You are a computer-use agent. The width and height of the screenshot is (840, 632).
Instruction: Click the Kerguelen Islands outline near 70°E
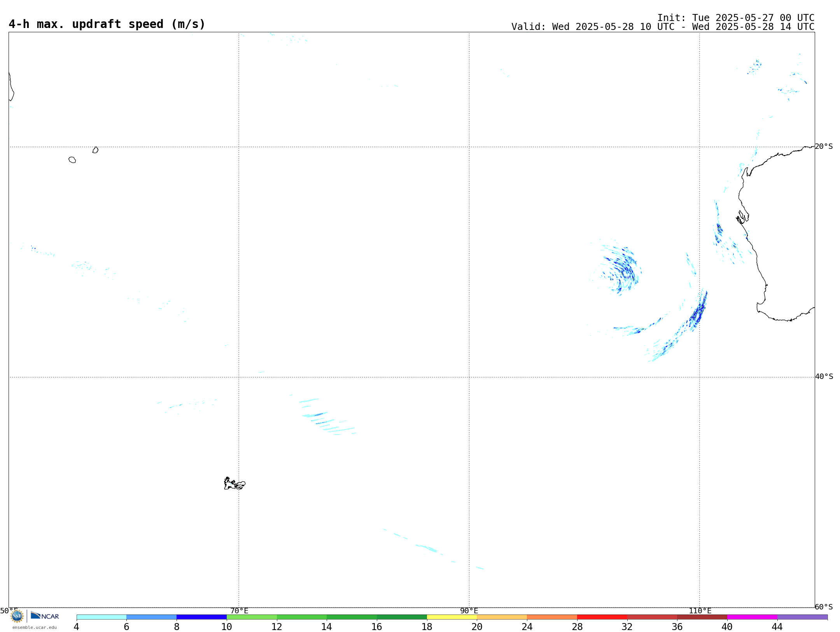234,483
